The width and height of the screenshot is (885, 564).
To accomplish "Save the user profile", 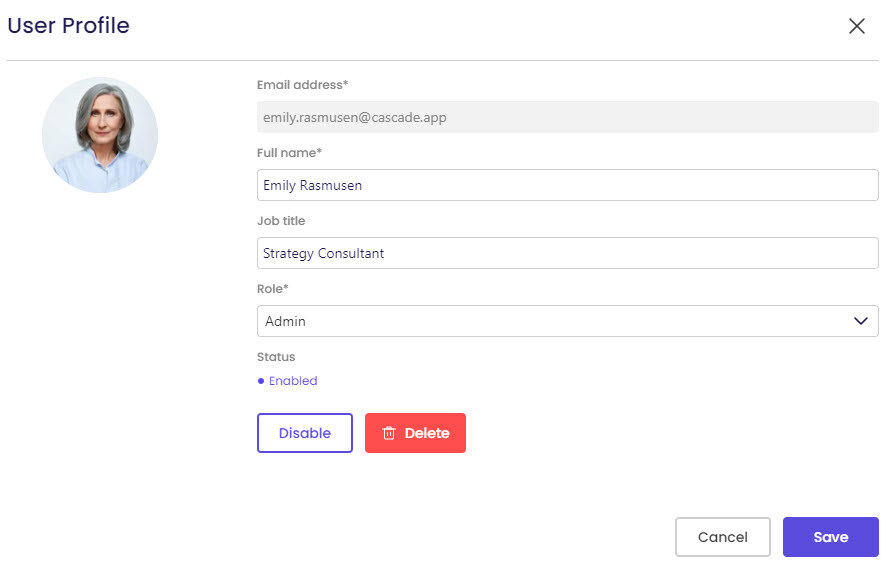I will click(x=830, y=537).
